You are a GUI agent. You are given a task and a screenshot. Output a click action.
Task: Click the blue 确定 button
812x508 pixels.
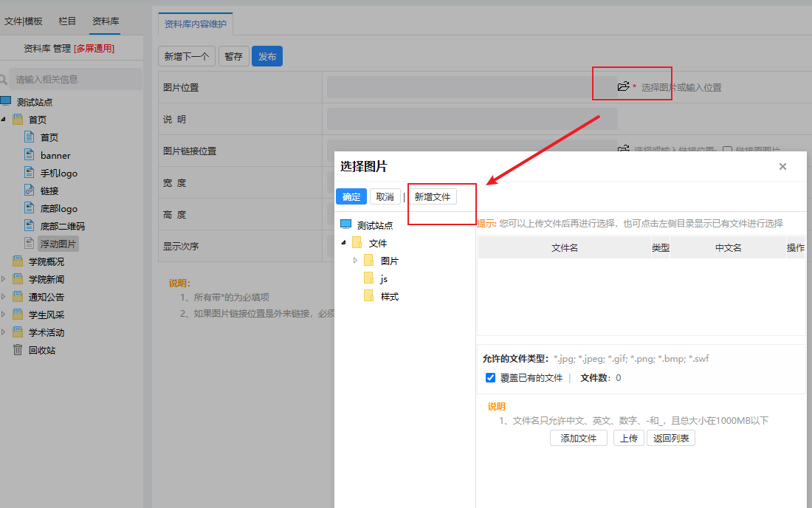point(351,197)
